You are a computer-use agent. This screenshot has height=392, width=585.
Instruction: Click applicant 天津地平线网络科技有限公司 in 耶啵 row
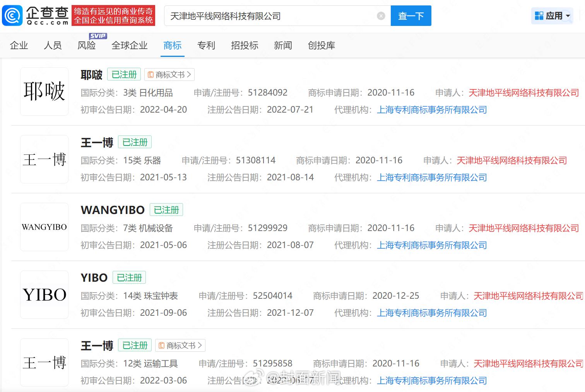tap(524, 93)
